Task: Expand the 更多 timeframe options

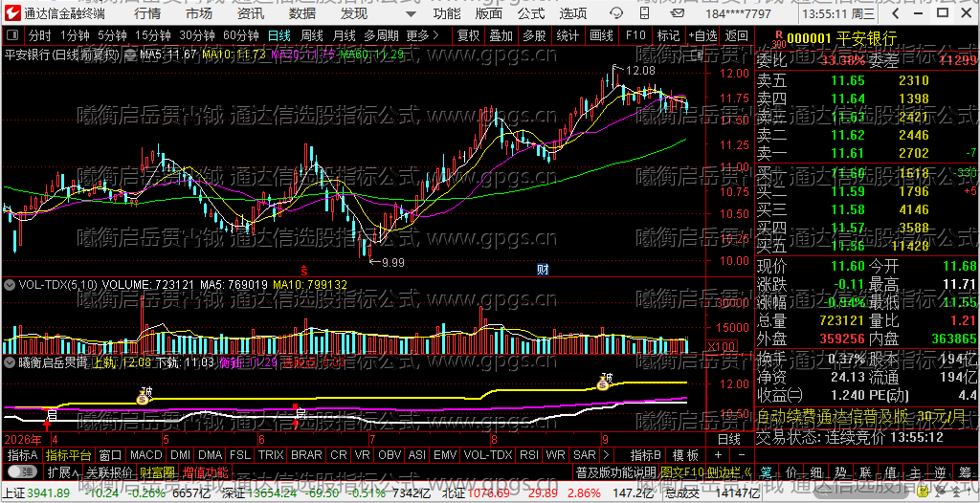Action: 422,36
